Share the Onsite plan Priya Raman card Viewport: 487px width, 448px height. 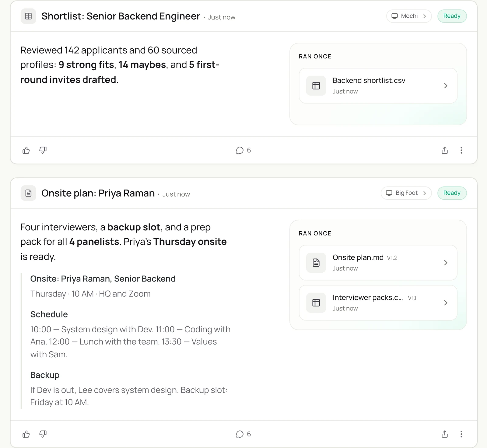pos(445,434)
